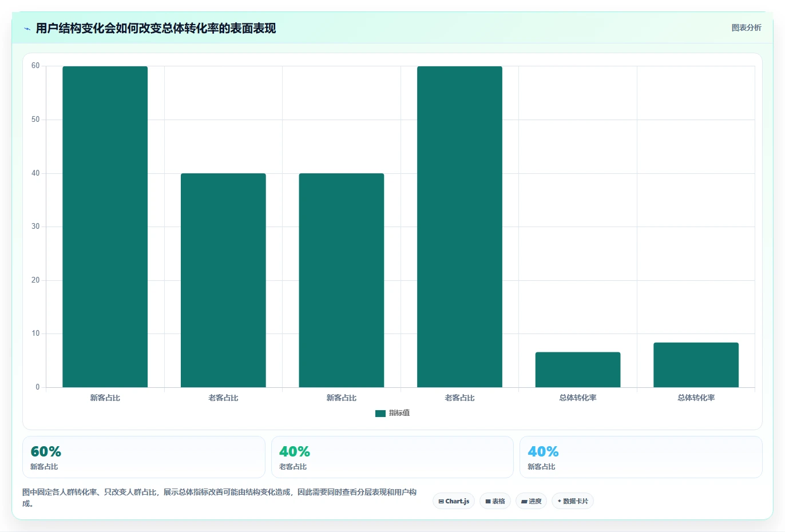Click the 60% 新客占比 stat card
Screen dimensions: 785x532
tap(144, 457)
